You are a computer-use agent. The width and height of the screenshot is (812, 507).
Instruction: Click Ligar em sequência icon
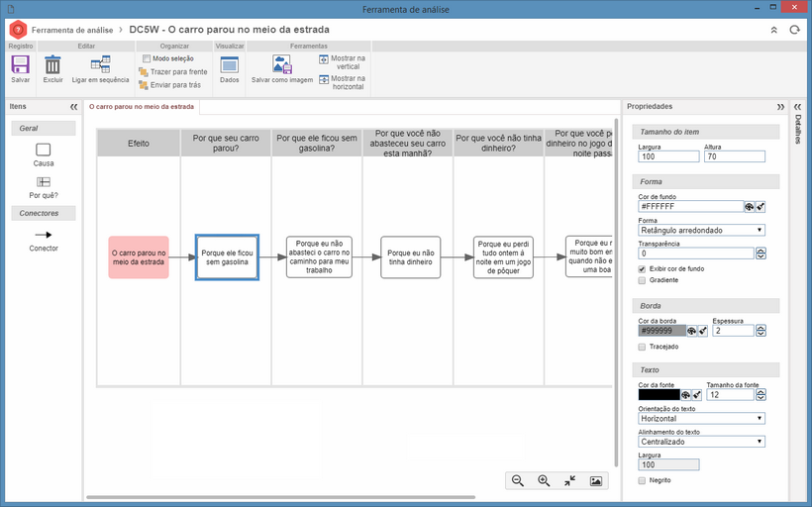coord(100,64)
